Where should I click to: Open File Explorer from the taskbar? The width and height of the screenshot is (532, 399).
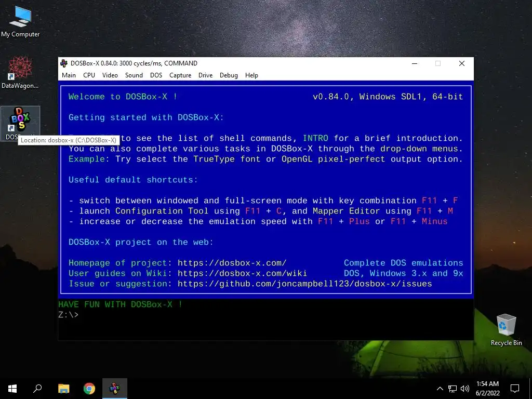tap(63, 389)
